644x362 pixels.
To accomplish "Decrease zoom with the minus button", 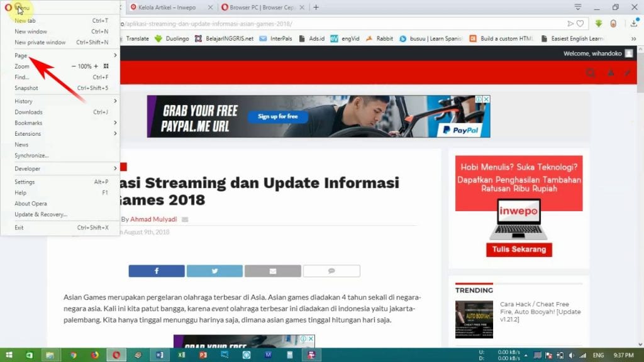I will (74, 66).
